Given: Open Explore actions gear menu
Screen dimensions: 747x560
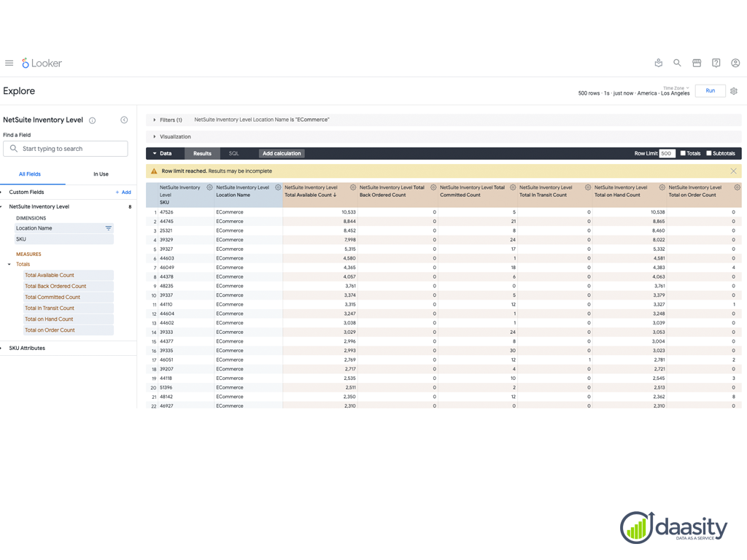Looking at the screenshot, I should 734,91.
